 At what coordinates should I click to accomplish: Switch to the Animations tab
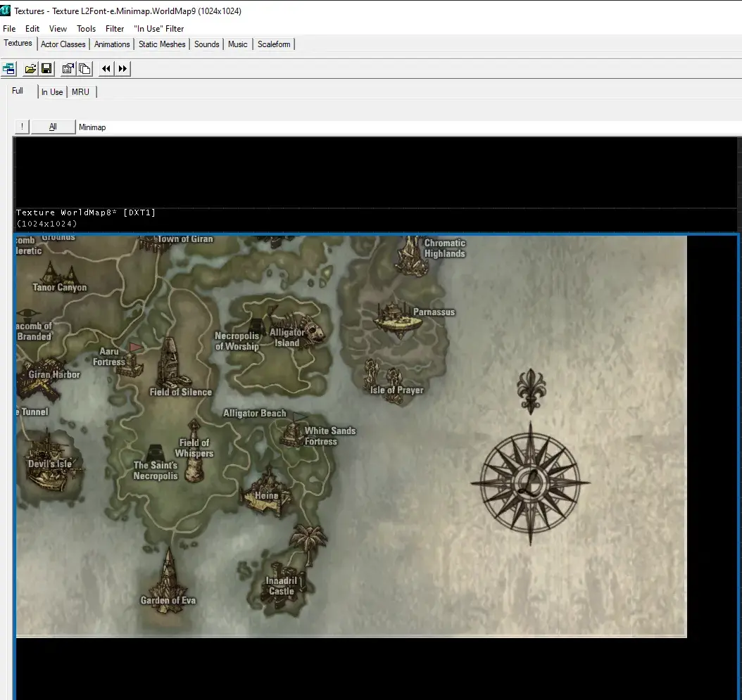click(x=112, y=44)
